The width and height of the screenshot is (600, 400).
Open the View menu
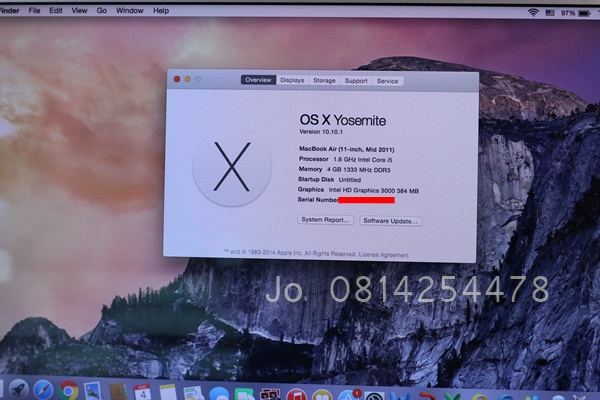(x=79, y=11)
